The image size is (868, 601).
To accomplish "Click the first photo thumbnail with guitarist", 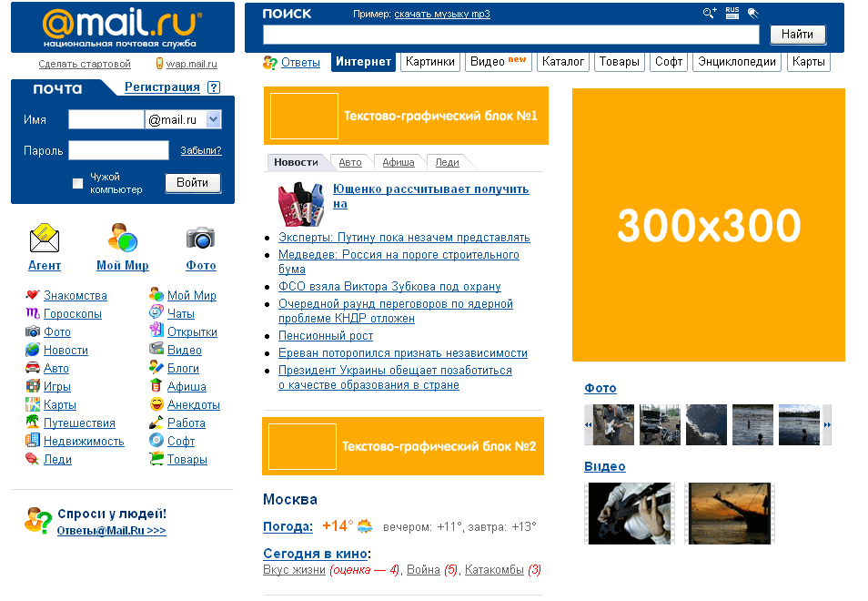I will pos(613,425).
